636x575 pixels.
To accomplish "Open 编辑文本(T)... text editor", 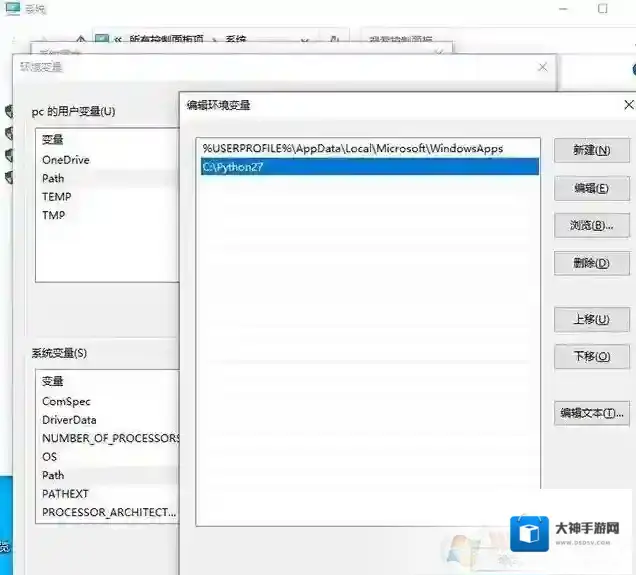I will [x=592, y=413].
